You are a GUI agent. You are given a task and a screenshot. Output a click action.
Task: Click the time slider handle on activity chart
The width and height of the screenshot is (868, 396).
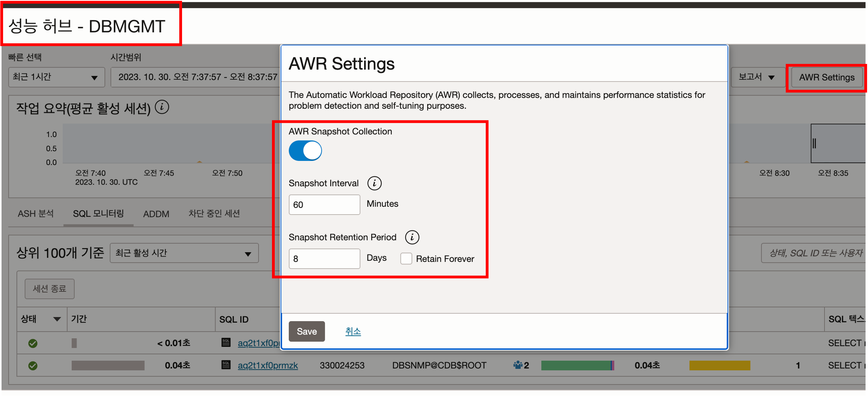tap(814, 143)
